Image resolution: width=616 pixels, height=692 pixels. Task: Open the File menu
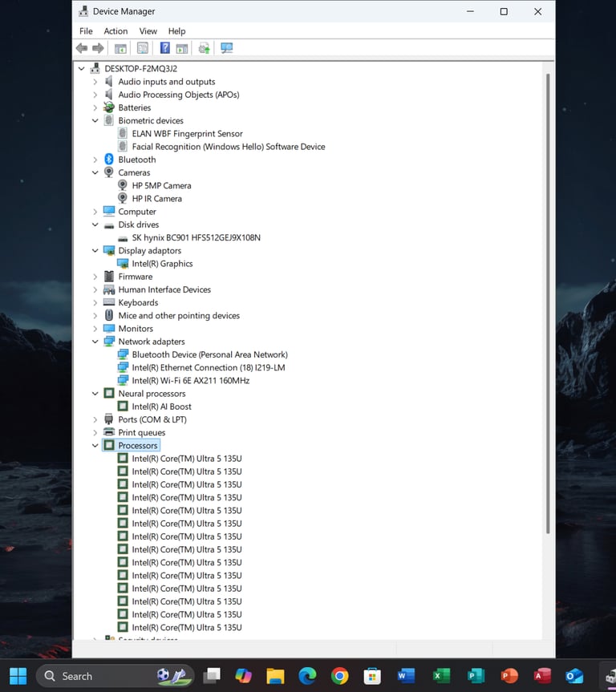point(86,31)
